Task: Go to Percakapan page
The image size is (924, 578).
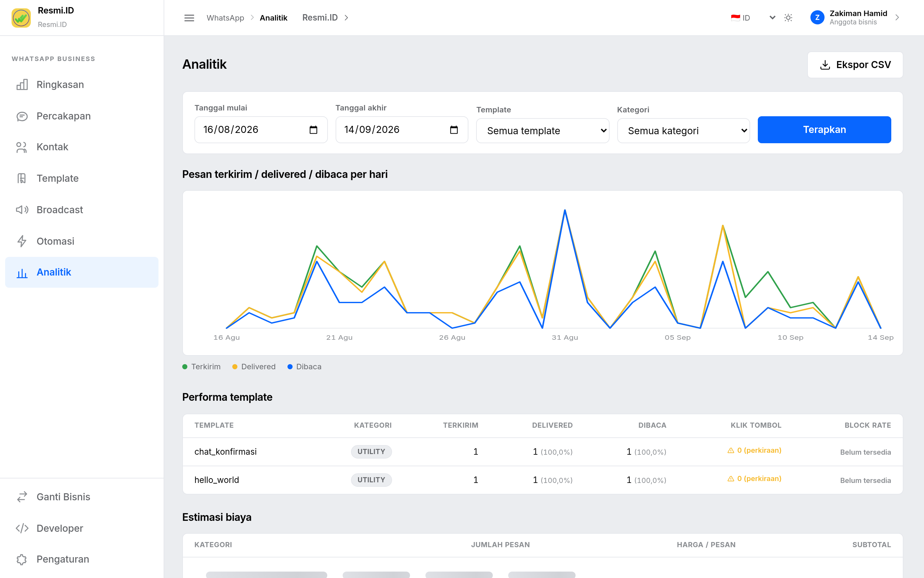Action: coord(82,116)
